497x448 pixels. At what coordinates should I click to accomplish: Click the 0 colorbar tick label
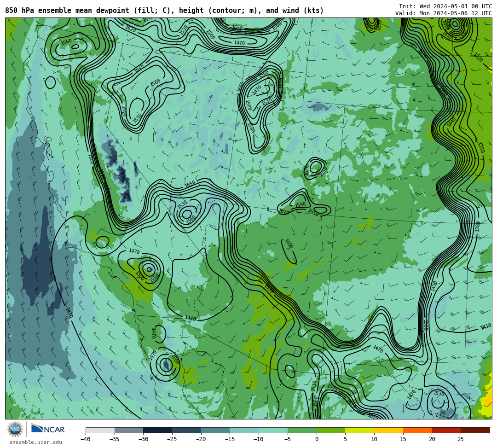coord(317,439)
